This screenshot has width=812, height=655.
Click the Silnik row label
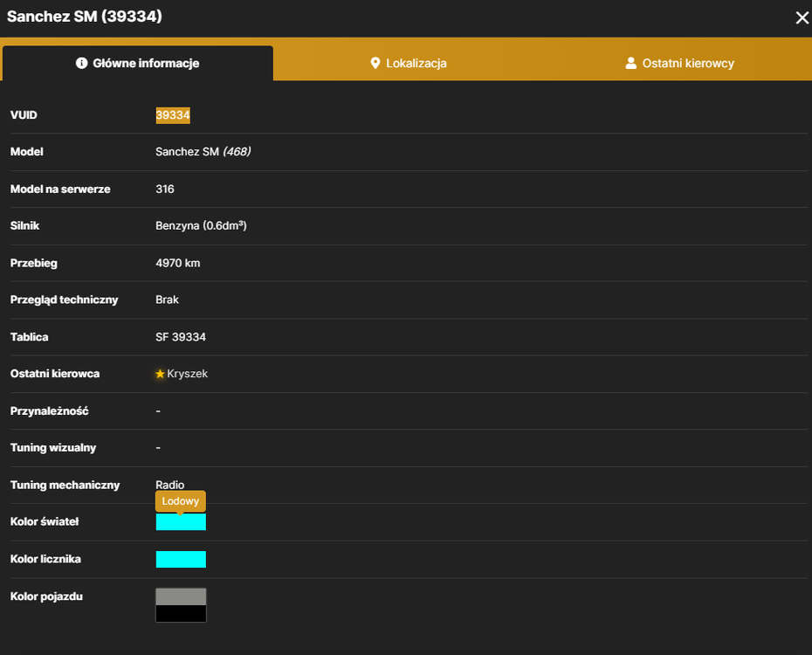pos(24,225)
